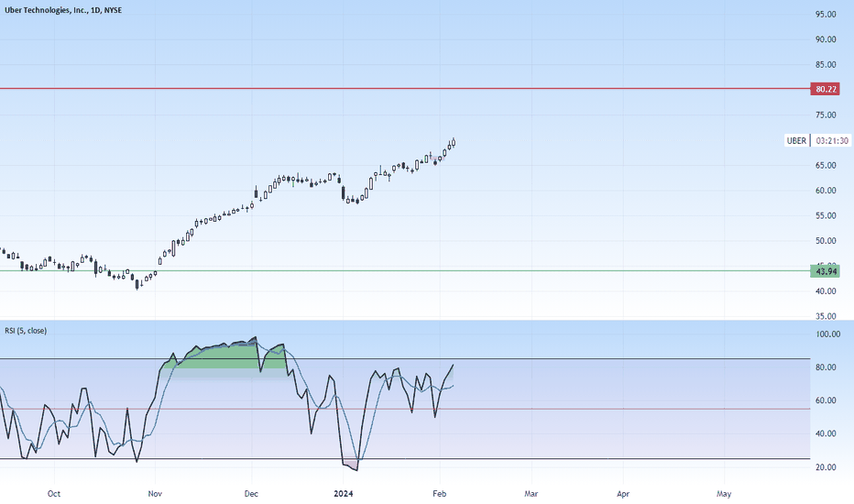Click the 65.00 price scale value
This screenshot has width=854, height=504.
tap(826, 165)
